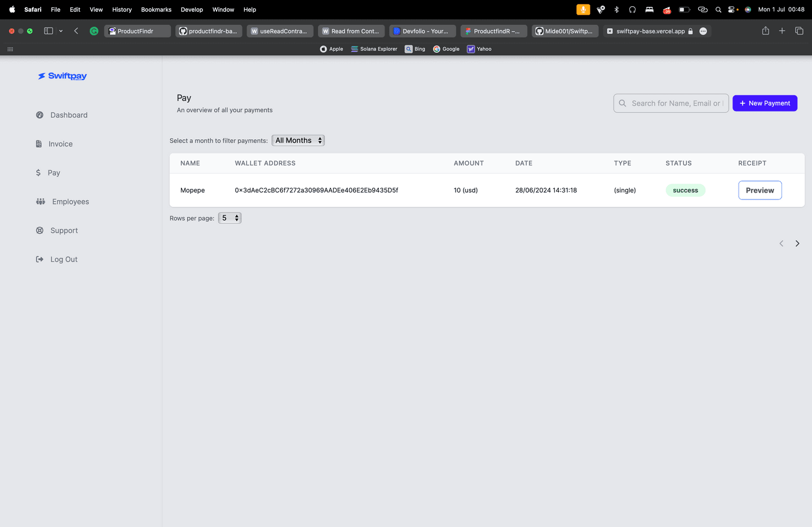Screen dimensions: 812x527
Task: Open the Control Center menu bar icon
Action: click(x=732, y=10)
